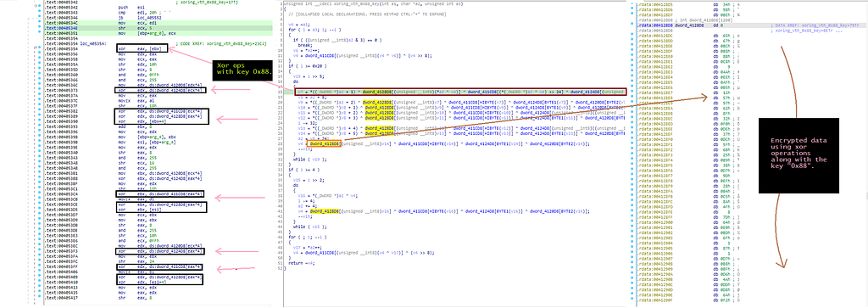Click 'if ( i >= 0x20 )' pseudocode line
868x308 pixels.
pos(307,66)
